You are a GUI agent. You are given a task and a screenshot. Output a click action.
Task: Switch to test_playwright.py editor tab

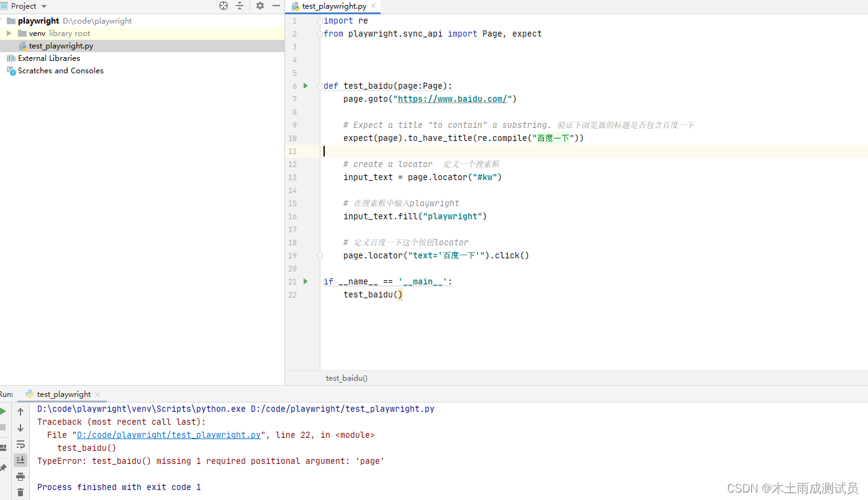click(334, 6)
